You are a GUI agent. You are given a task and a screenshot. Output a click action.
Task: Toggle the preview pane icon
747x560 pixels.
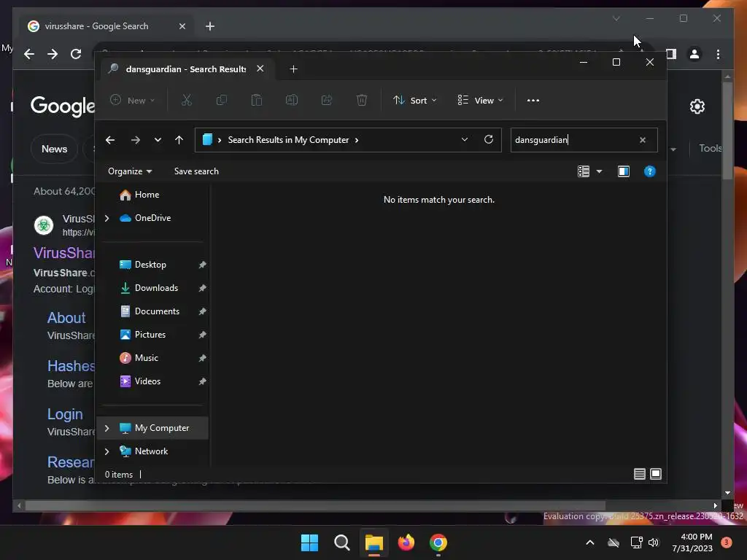click(624, 171)
